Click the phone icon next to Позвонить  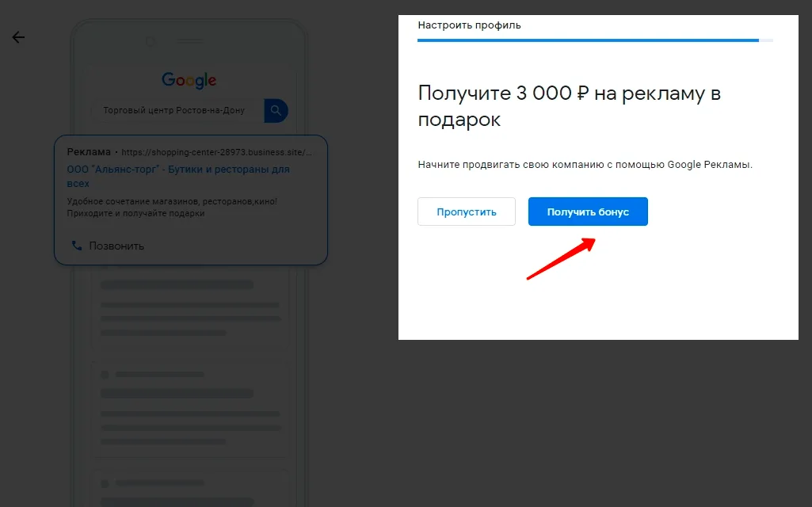tap(77, 246)
